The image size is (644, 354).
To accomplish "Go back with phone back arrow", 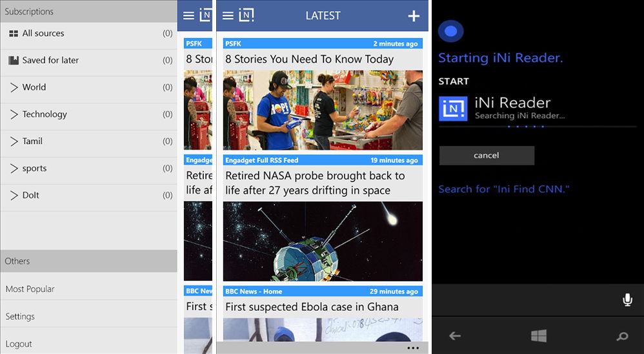I will click(455, 336).
